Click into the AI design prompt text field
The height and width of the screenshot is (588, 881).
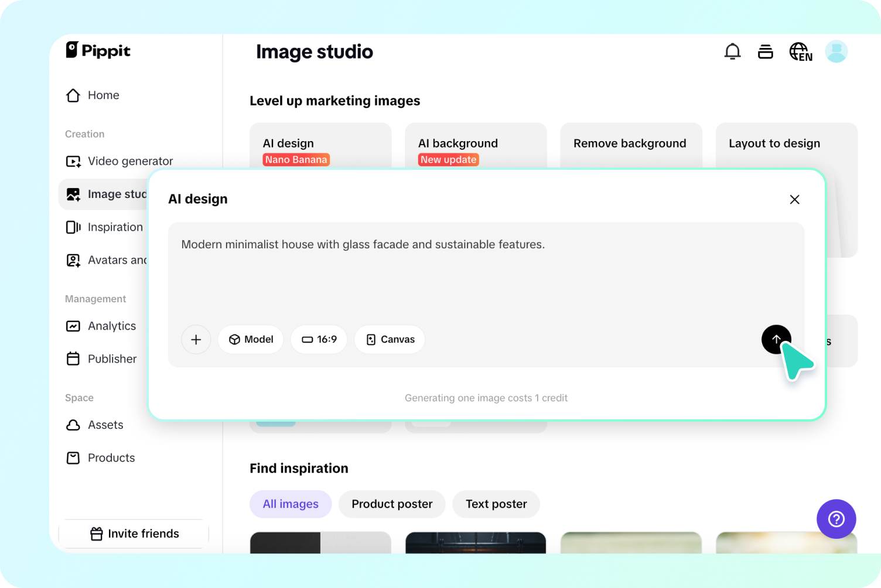(x=485, y=269)
